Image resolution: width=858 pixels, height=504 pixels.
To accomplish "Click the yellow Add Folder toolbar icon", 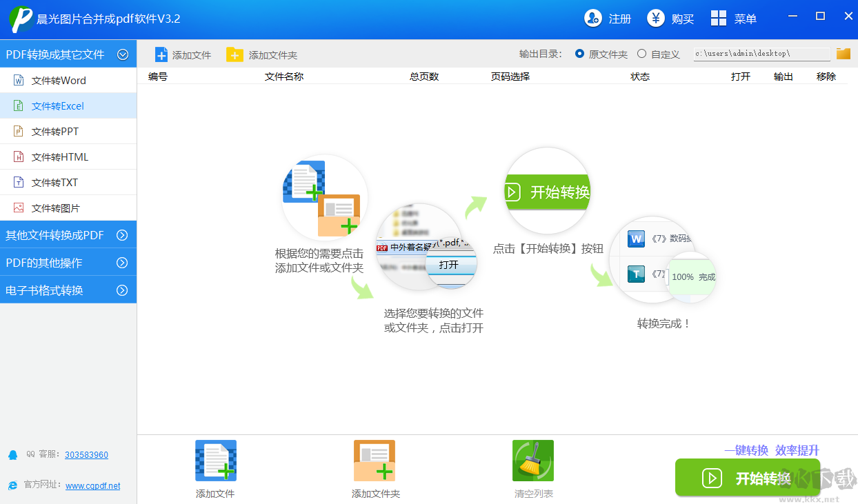I will (x=235, y=54).
